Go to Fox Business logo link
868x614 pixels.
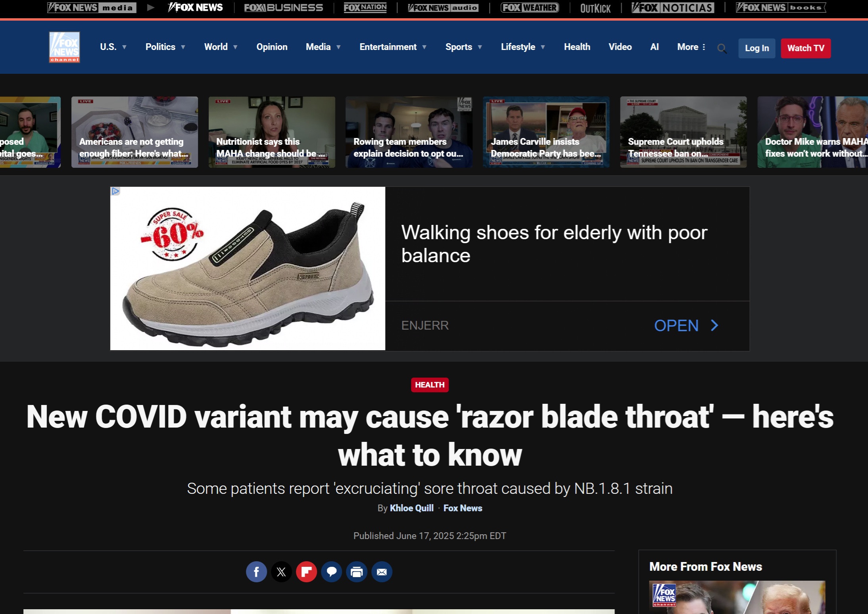point(283,8)
